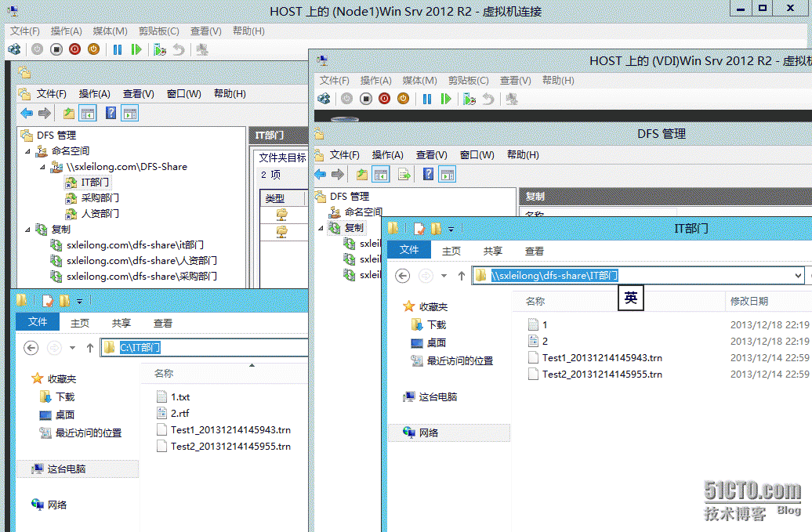Go back in the IT部门 explorer window
This screenshot has width=812, height=532.
402,276
